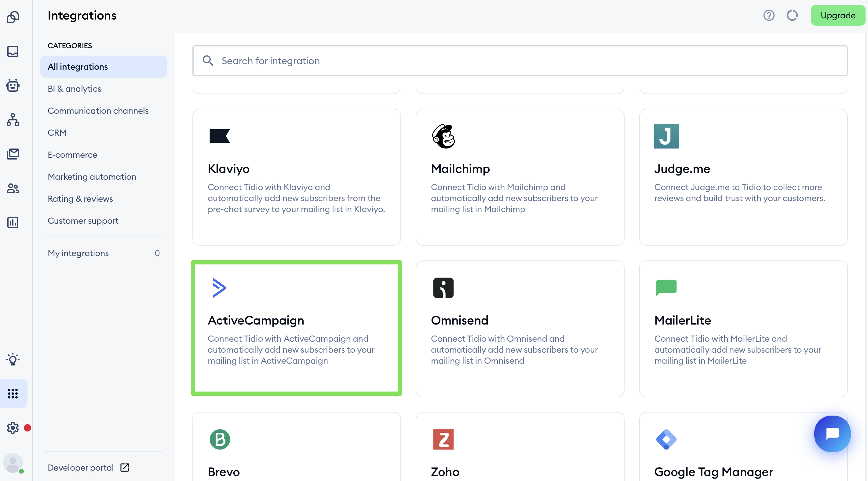Open the Inbox icon in sidebar
Viewport: 868px width, 481px height.
[13, 51]
